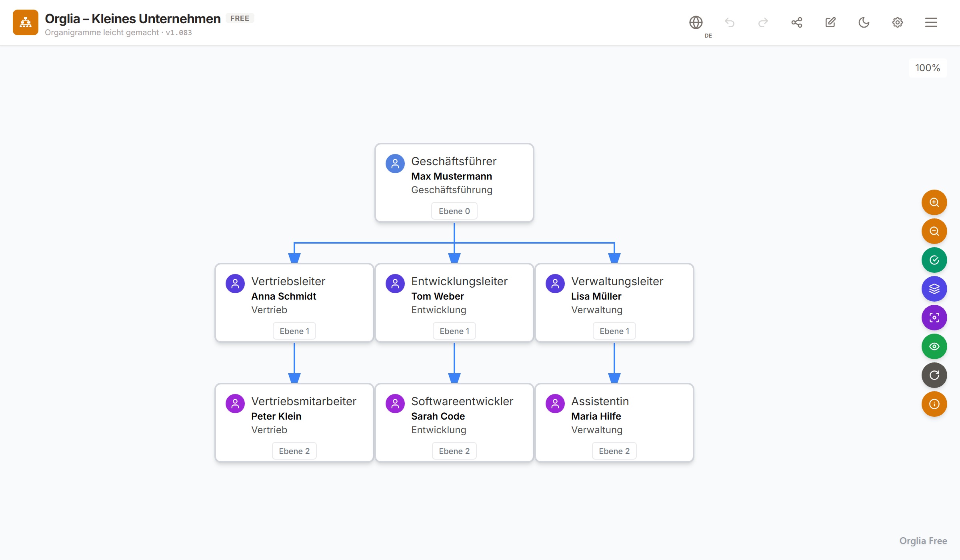Click the Orglia orange app logo

pos(26,22)
